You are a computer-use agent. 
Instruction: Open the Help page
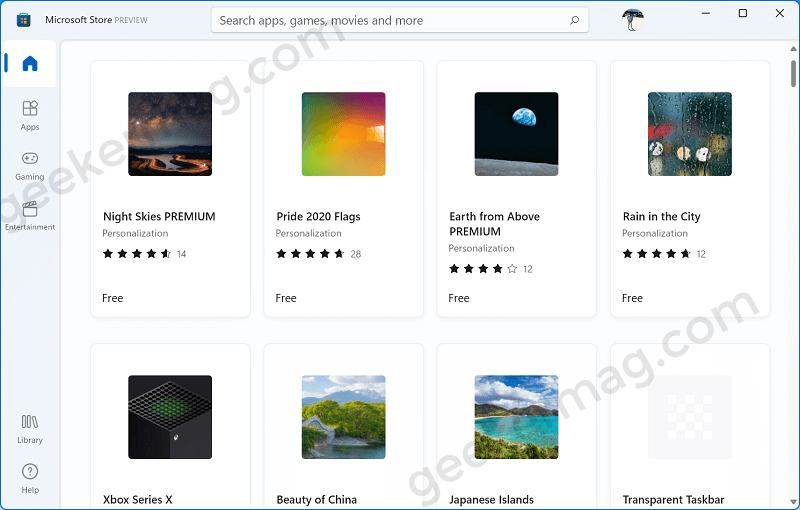[x=30, y=478]
